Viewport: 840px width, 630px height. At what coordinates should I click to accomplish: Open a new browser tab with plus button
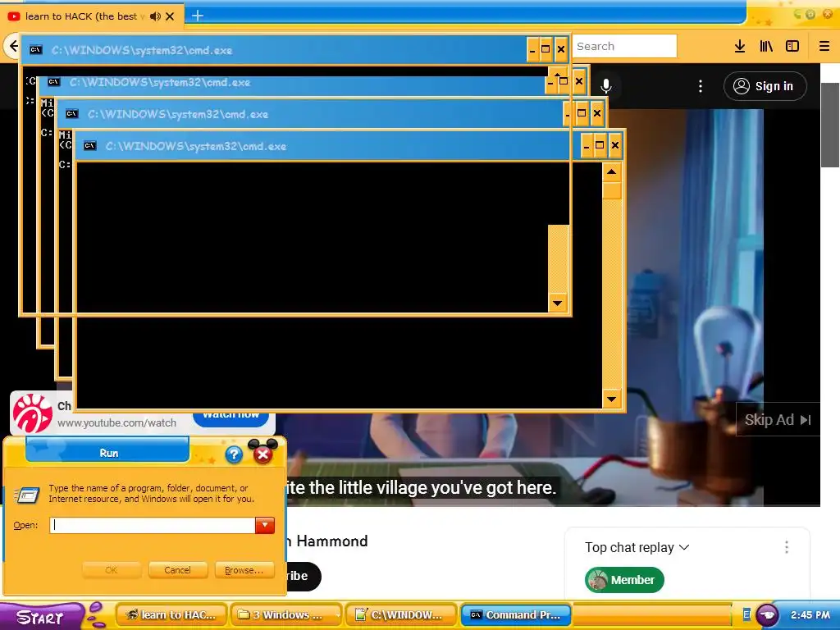click(198, 16)
